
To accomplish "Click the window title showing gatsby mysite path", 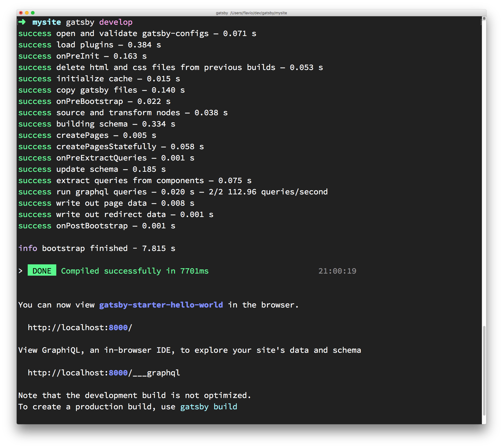I will tap(251, 13).
